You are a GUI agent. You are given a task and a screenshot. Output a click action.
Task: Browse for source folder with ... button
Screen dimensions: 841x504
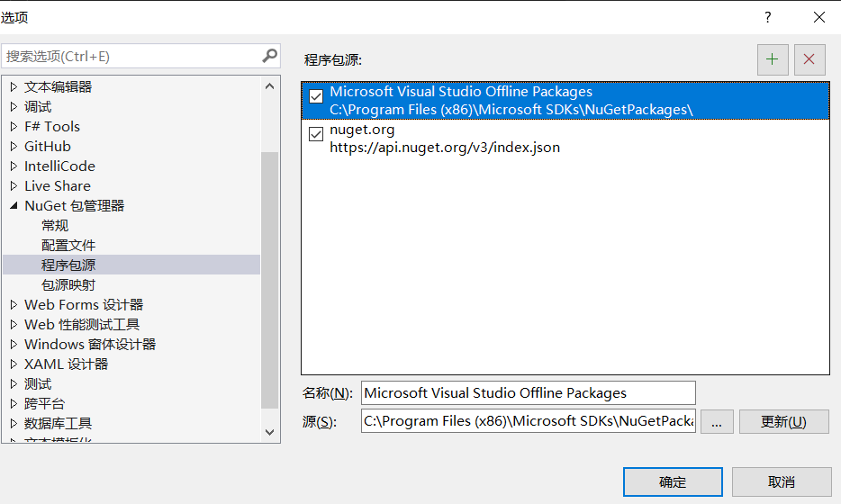click(x=717, y=421)
